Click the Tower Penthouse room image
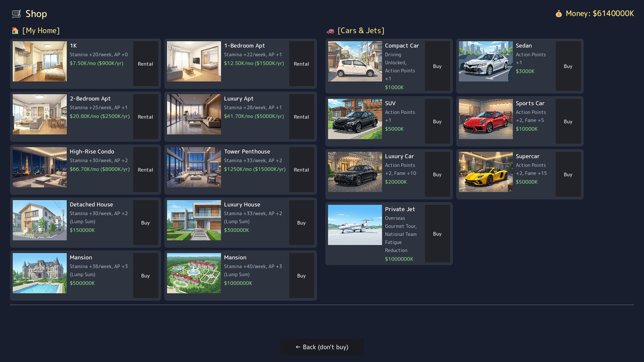The image size is (644, 362). point(194,167)
